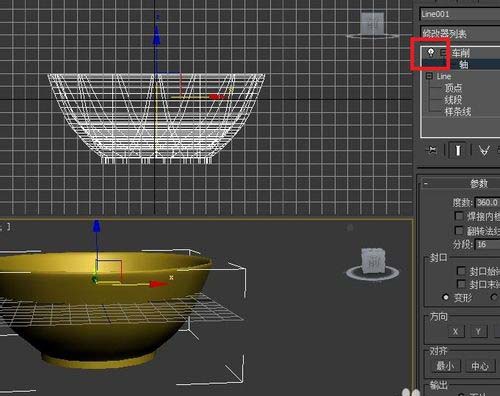Click the Y direction button
500x396 pixels.
(x=478, y=332)
